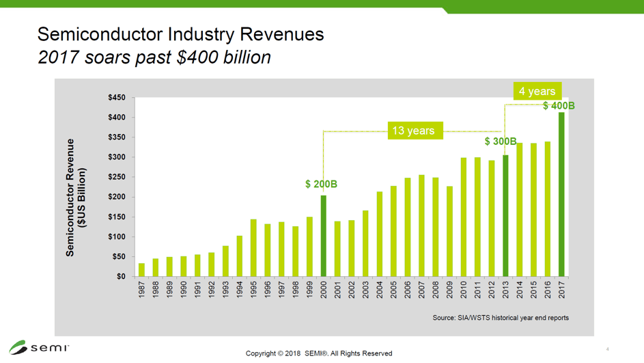Image resolution: width=644 pixels, height=363 pixels.
Task: Click the "4 years" callout box
Action: click(x=537, y=91)
